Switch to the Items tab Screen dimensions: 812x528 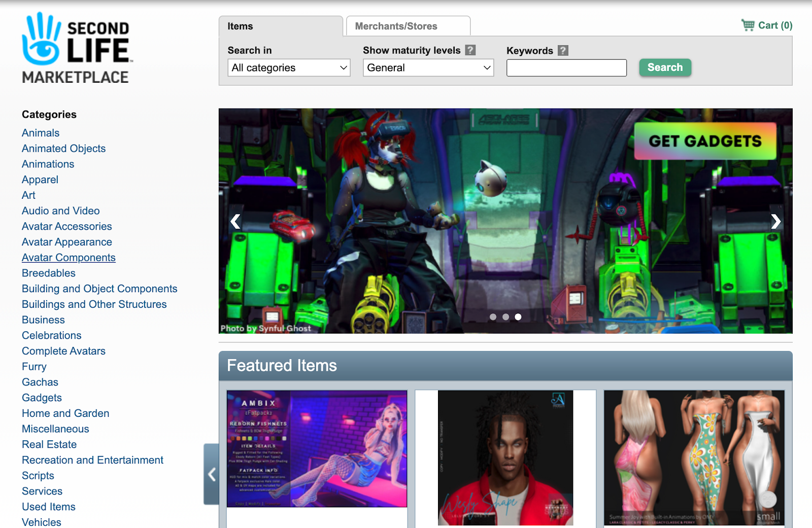tap(281, 26)
